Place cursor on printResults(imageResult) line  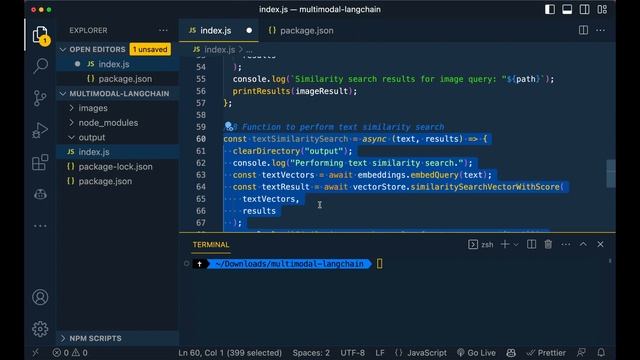click(295, 91)
